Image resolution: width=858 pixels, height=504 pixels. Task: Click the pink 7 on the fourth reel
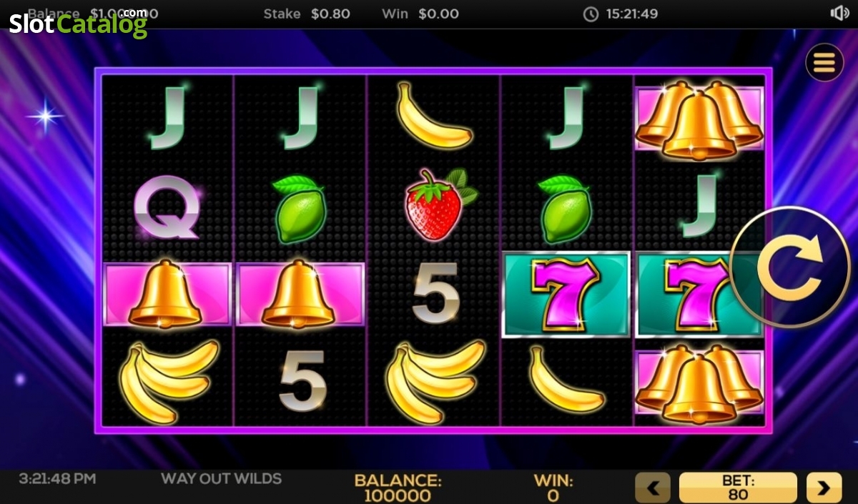566,294
